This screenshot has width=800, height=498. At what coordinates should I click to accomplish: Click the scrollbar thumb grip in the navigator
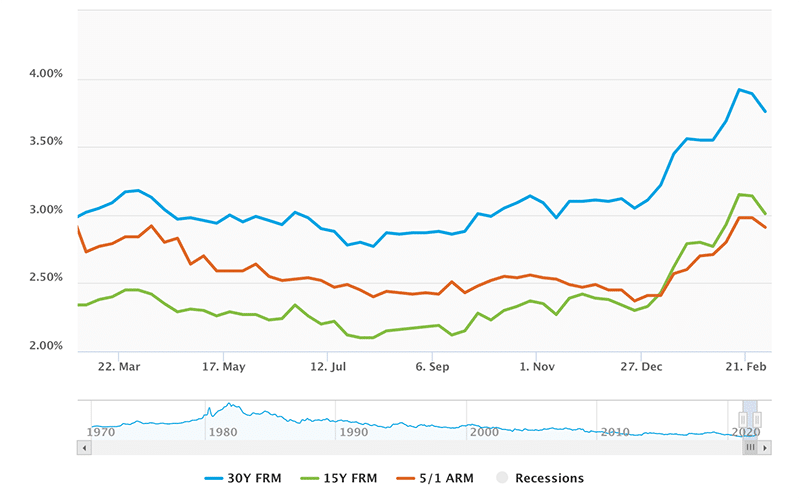[750, 448]
